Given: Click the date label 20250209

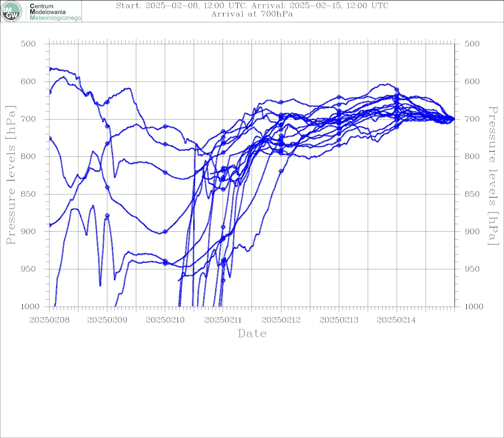Looking at the screenshot, I should pyautogui.click(x=107, y=320).
